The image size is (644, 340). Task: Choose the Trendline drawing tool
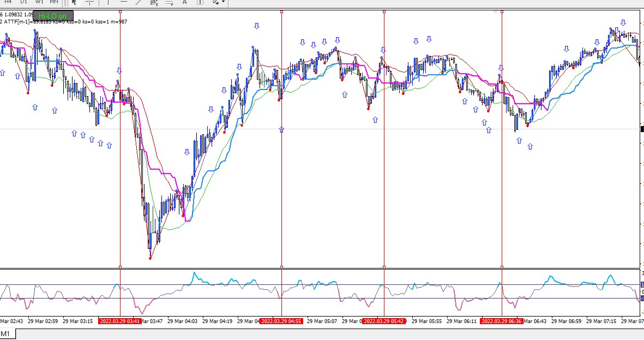(139, 2)
